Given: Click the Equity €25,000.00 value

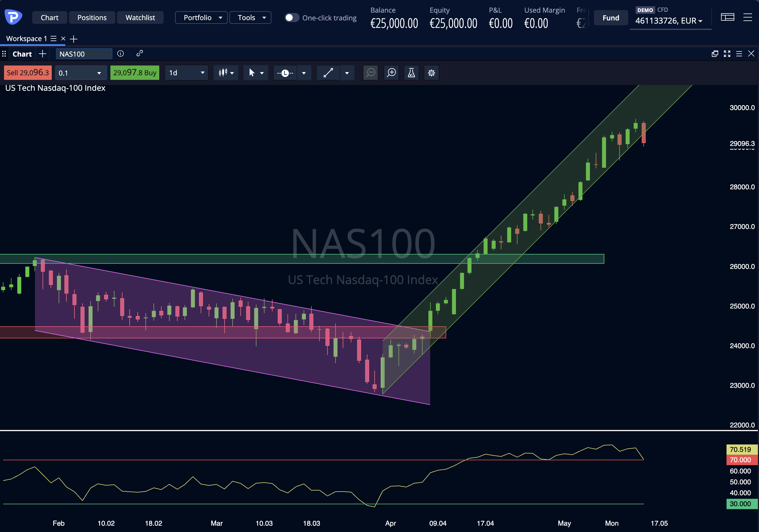Looking at the screenshot, I should point(453,24).
